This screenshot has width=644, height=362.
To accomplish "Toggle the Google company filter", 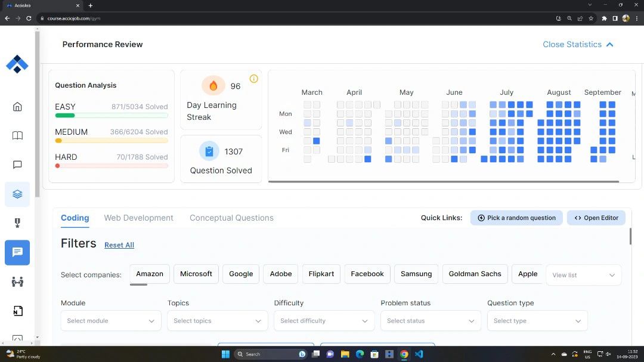I will [x=241, y=274].
